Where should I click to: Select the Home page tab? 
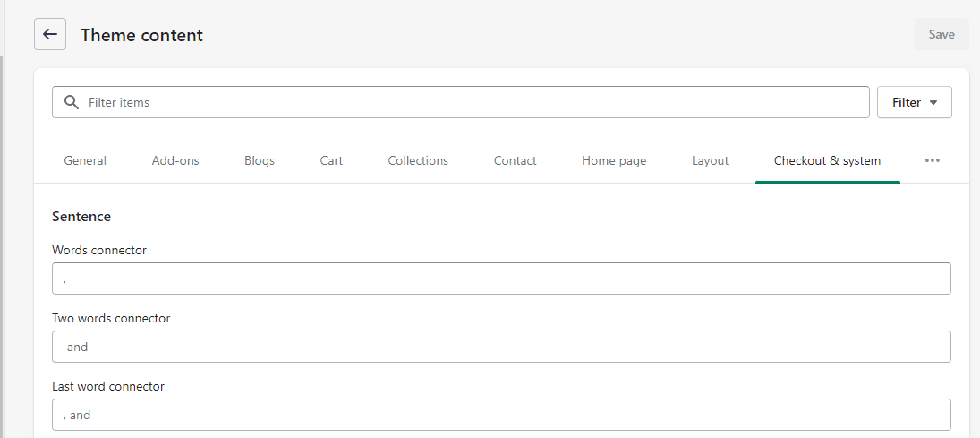coord(614,161)
